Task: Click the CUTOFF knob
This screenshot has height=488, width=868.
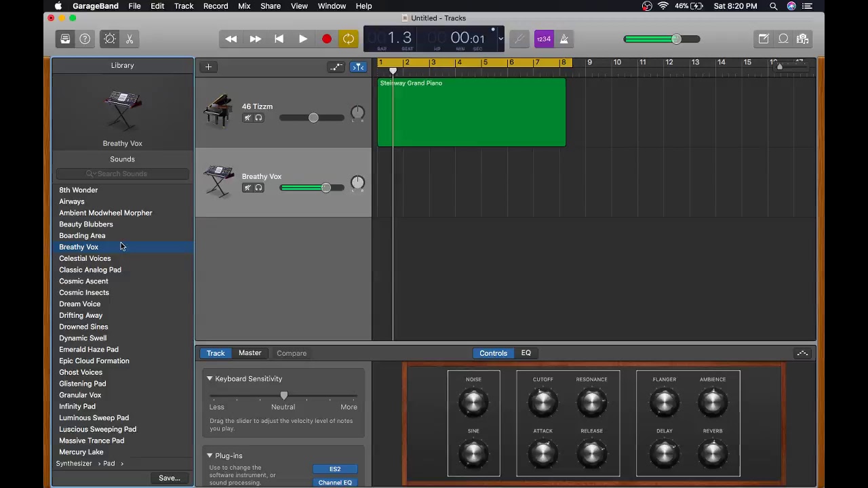Action: 542,403
